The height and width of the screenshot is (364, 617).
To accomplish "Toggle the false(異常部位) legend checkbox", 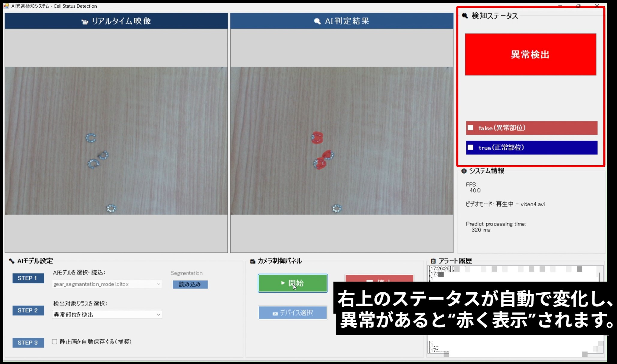I will [x=470, y=128].
